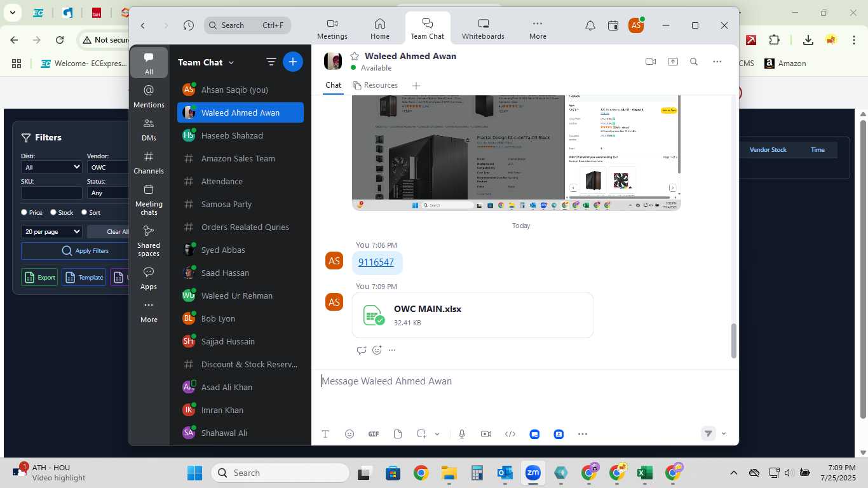This screenshot has width=868, height=488.
Task: Open the 9116547 link
Action: 376,262
